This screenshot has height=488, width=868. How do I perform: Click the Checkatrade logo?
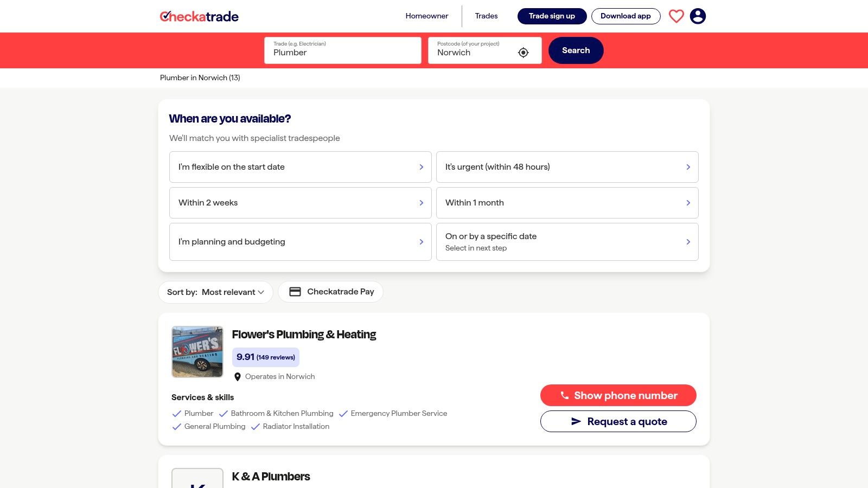pyautogui.click(x=199, y=16)
